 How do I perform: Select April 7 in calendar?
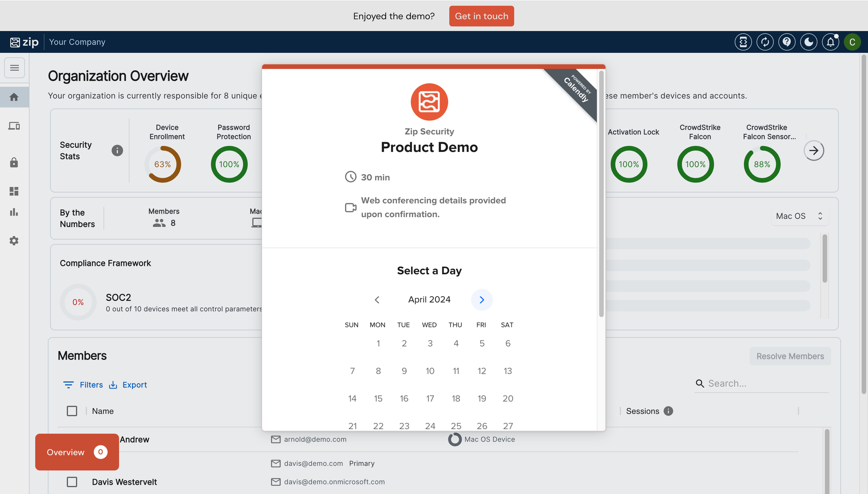[352, 371]
